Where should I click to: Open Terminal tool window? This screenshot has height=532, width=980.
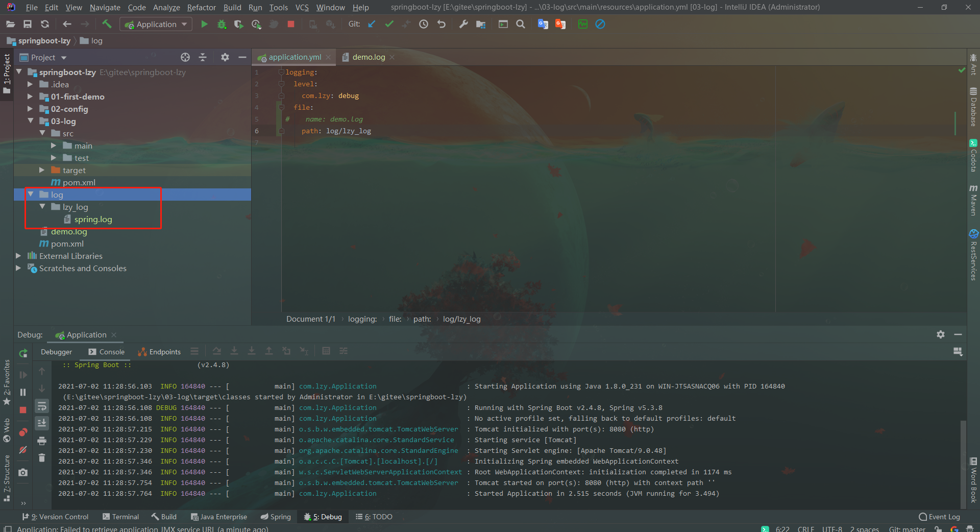[x=120, y=517]
